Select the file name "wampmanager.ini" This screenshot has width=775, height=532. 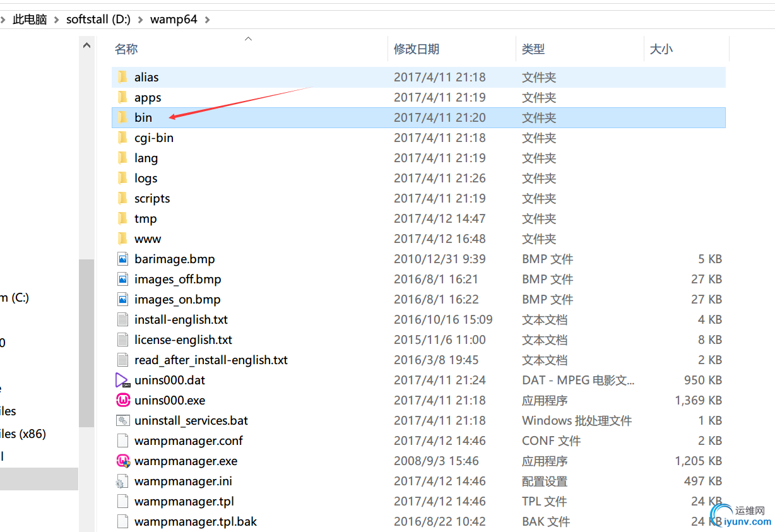[x=183, y=481]
